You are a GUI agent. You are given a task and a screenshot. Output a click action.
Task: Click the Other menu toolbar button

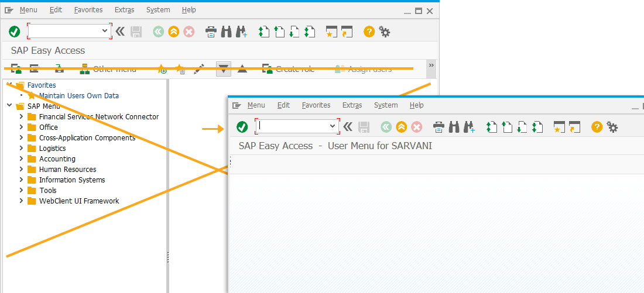pos(108,69)
